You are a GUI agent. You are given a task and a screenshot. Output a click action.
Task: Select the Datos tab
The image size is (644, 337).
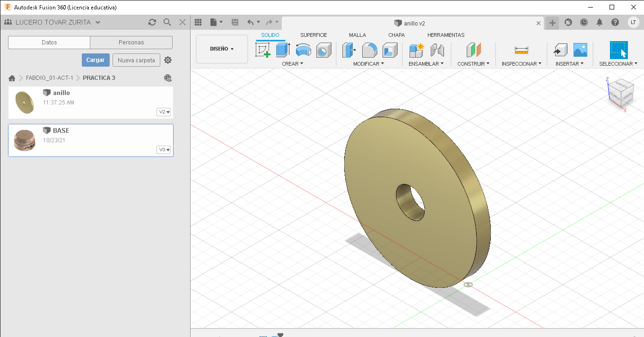point(49,43)
